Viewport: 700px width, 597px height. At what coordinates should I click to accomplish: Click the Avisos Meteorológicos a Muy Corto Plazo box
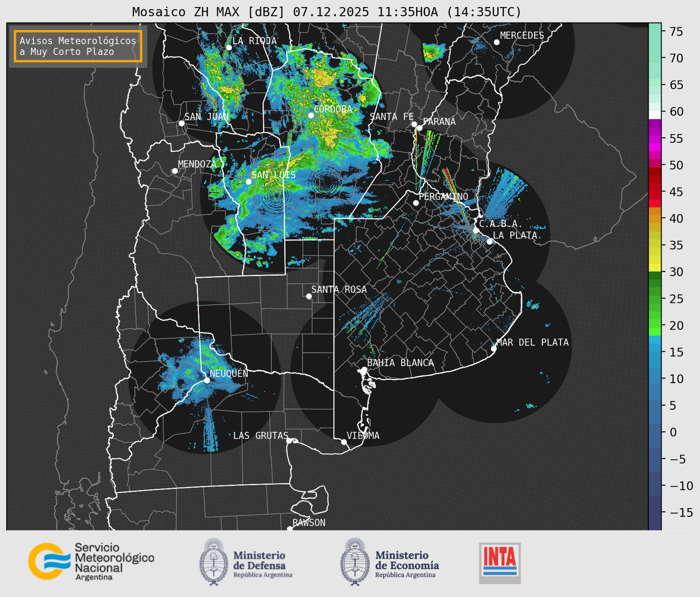pyautogui.click(x=78, y=46)
